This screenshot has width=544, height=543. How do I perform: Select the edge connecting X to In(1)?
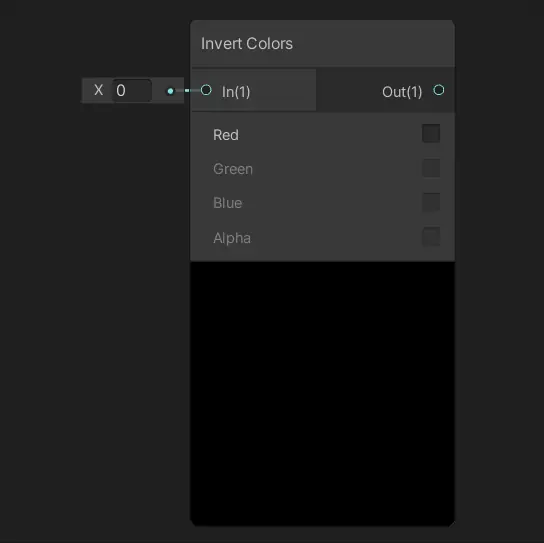tap(187, 91)
